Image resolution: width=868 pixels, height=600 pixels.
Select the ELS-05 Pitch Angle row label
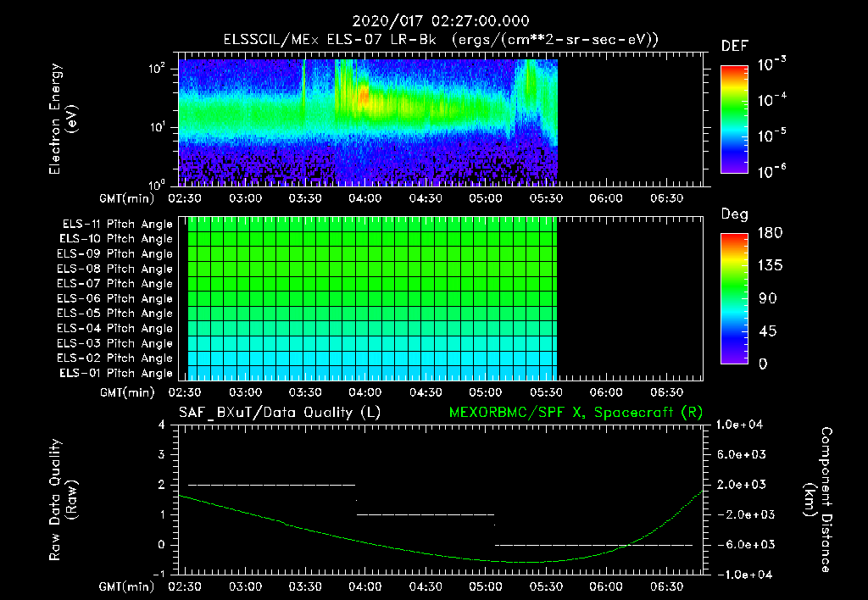pyautogui.click(x=115, y=314)
